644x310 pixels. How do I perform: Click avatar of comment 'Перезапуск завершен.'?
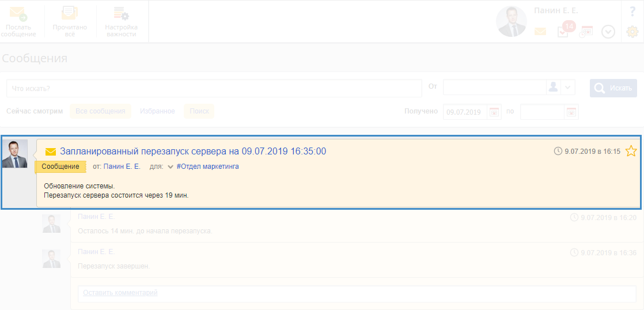[x=51, y=259]
